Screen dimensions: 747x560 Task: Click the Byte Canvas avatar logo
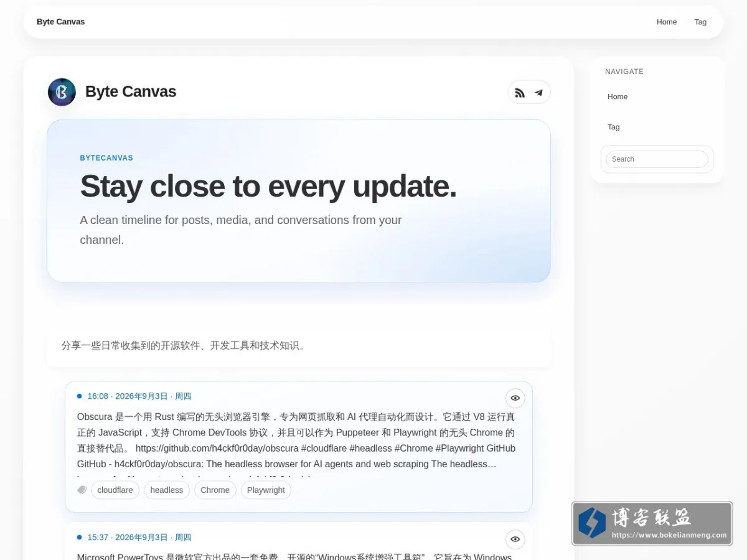click(62, 92)
